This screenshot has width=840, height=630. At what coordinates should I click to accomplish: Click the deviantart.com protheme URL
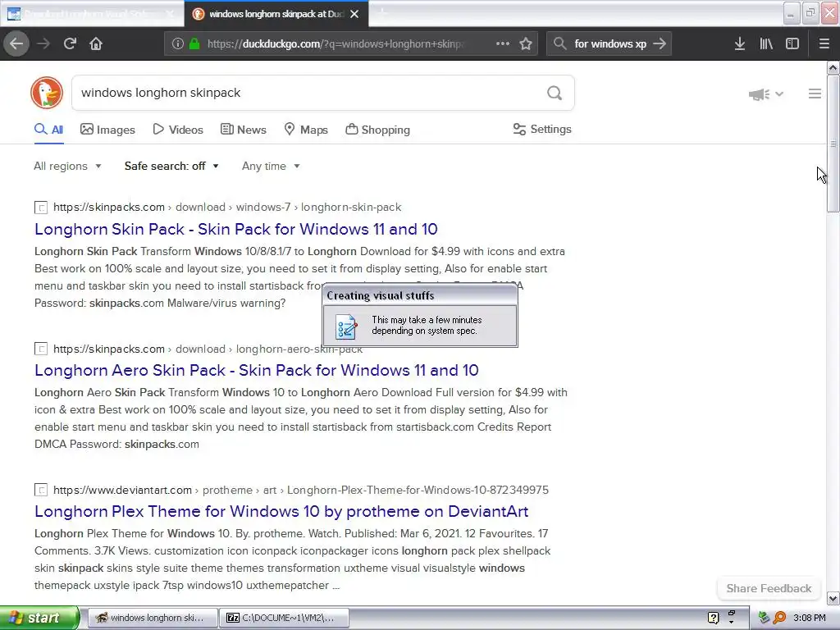[300, 491]
